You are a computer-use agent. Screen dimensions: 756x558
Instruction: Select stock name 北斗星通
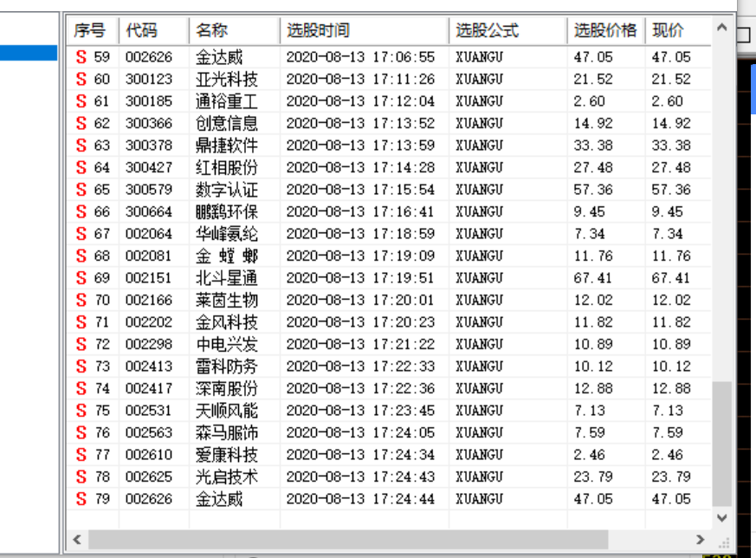pos(227,278)
